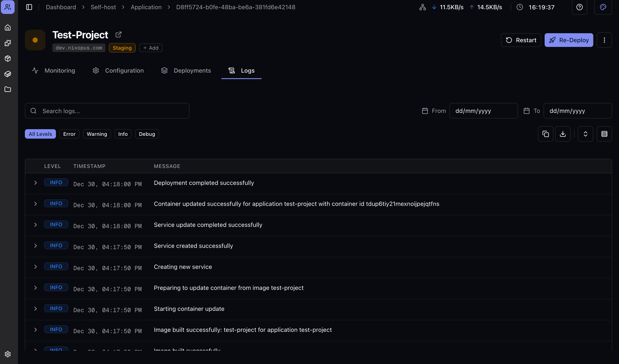Click the Re-Deploy button
619x364 pixels.
(569, 40)
